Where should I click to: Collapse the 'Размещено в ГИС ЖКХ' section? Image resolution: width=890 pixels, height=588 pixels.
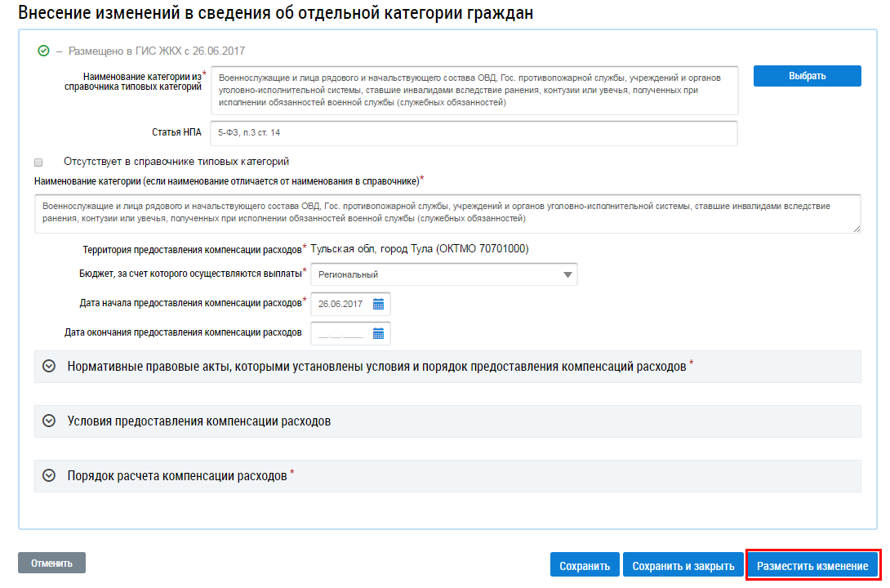[59, 51]
